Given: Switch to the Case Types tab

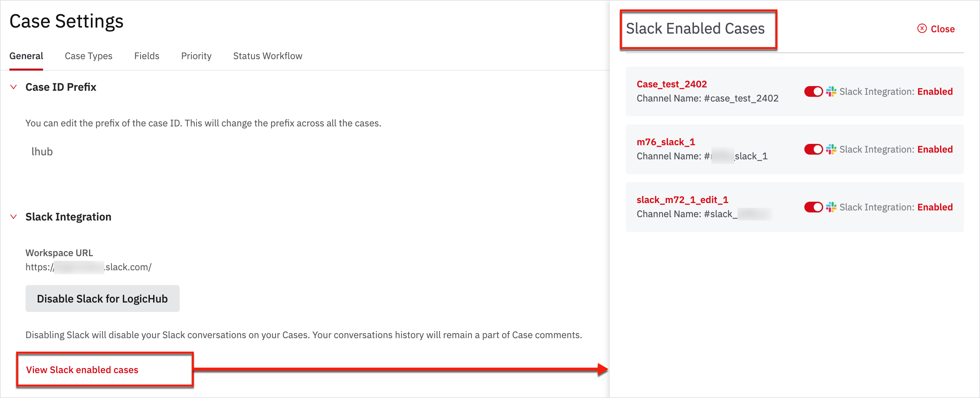Looking at the screenshot, I should 88,56.
